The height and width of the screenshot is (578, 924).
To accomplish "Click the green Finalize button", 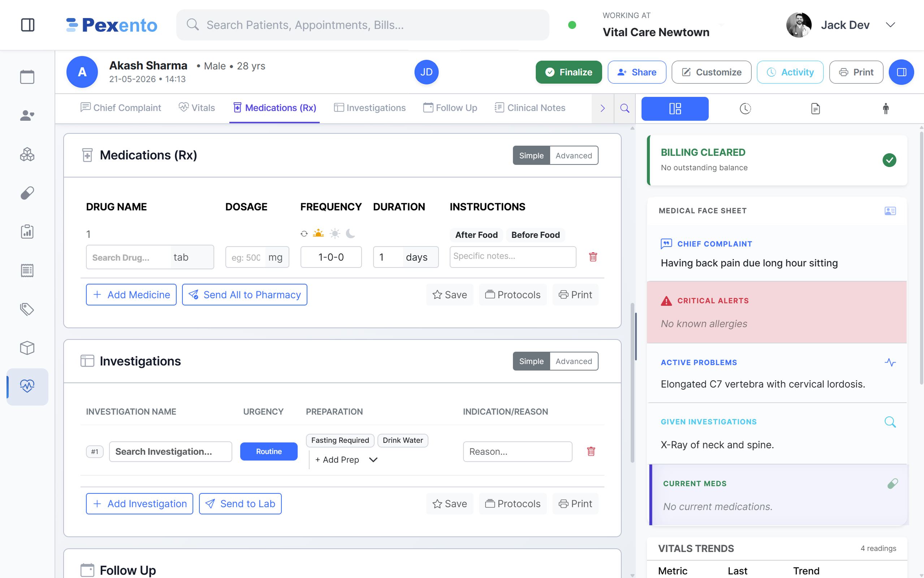I will (x=569, y=72).
